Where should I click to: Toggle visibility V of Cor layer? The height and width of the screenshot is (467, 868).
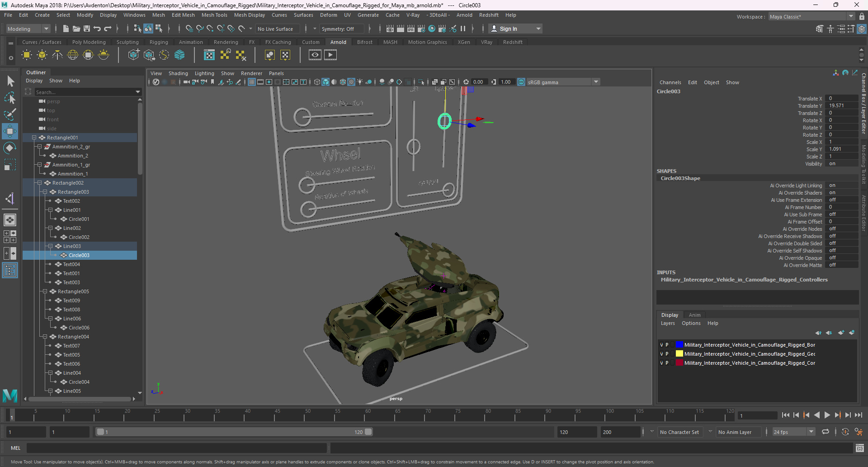click(x=661, y=363)
